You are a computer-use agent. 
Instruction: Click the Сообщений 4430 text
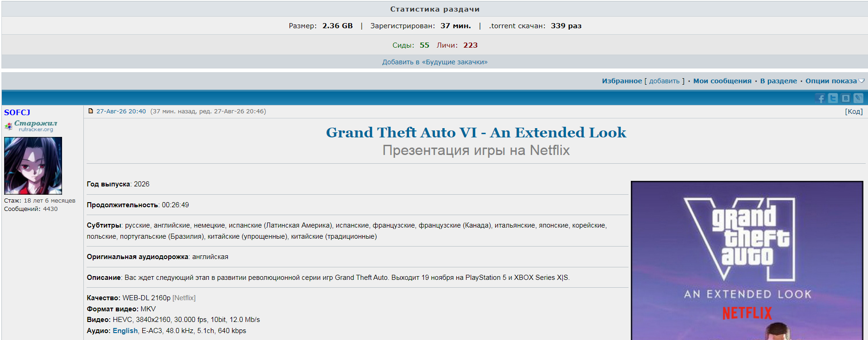(31, 209)
